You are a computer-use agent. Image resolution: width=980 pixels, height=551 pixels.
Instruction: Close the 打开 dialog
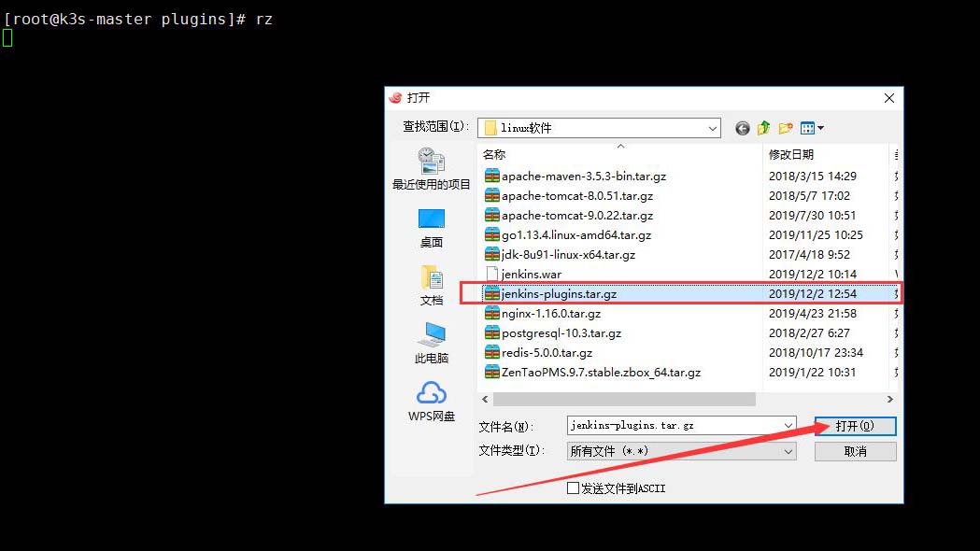pyautogui.click(x=888, y=98)
